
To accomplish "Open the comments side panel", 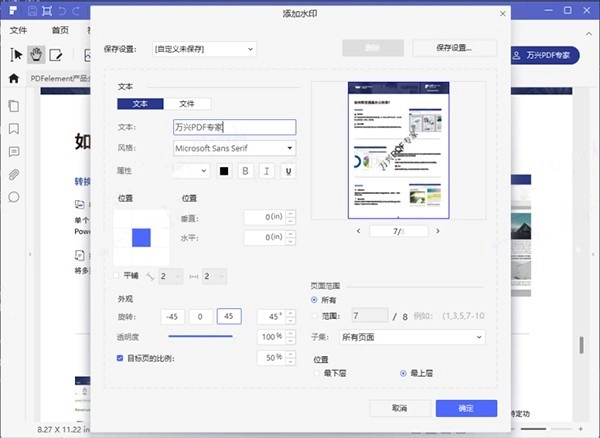I will pos(14,152).
